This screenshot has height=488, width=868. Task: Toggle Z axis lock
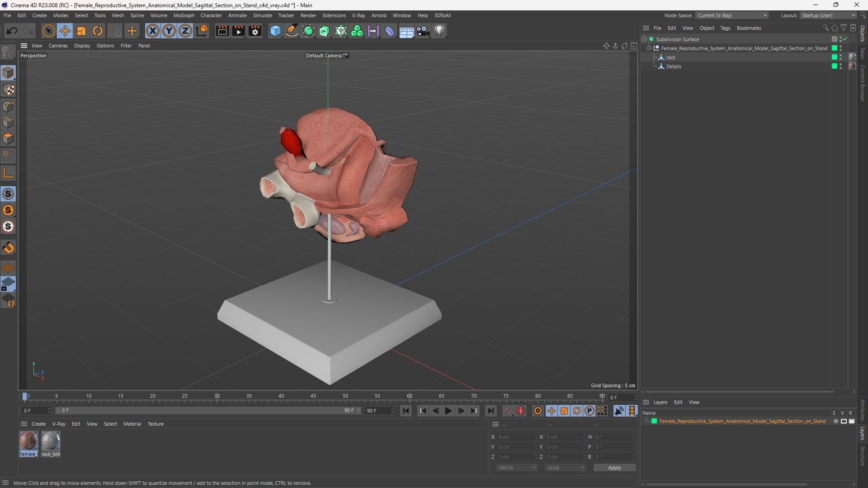click(185, 31)
